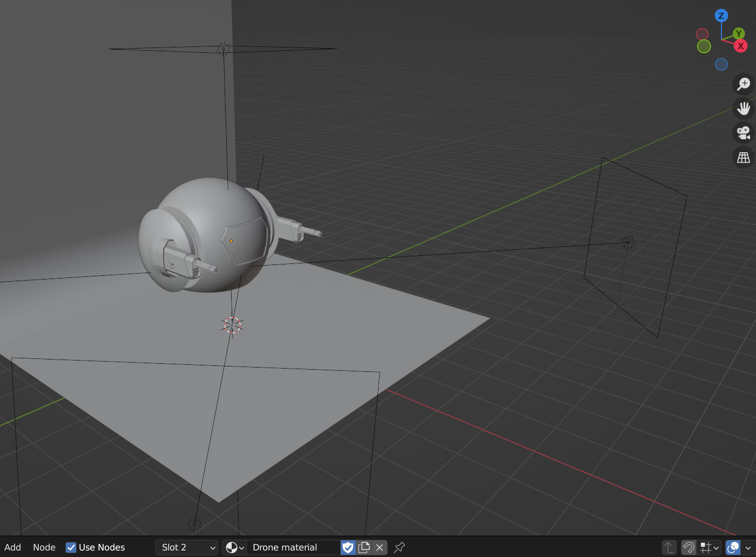Toggle the node editor overlays button
756x557 pixels.
[733, 547]
